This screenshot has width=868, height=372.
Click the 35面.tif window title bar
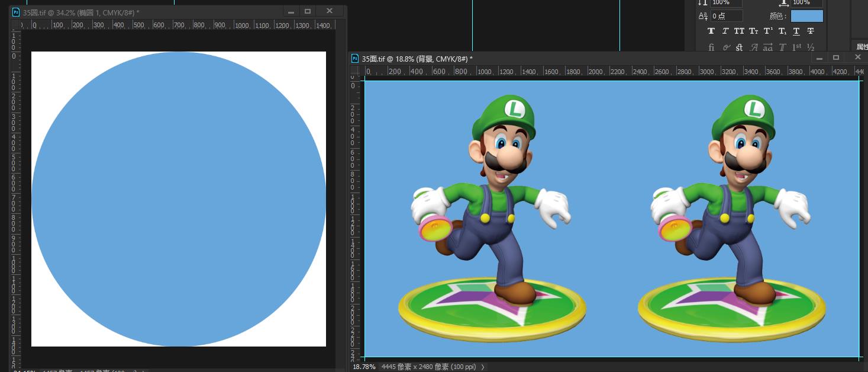608,58
